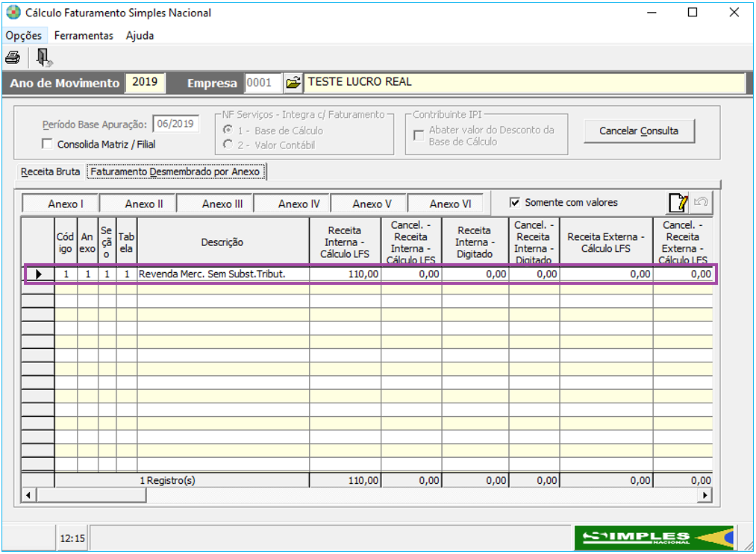Click the Ano de Movimento 2019 field
The width and height of the screenshot is (756, 554).
pos(145,83)
